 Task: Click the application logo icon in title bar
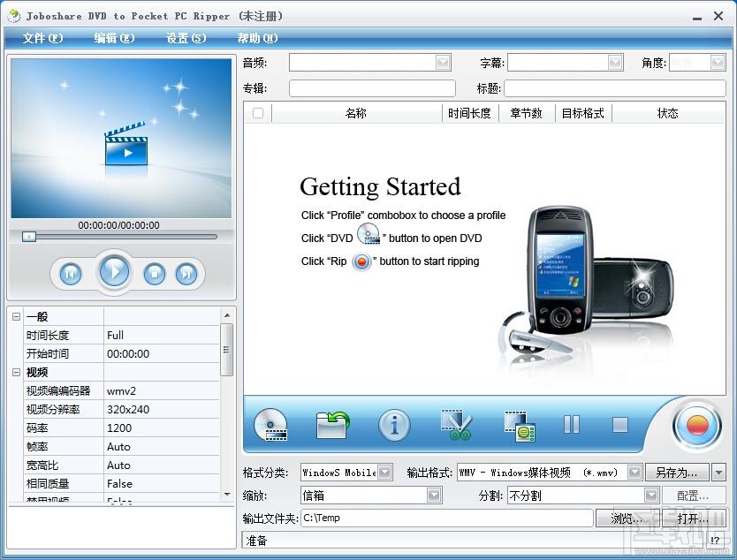coord(14,16)
